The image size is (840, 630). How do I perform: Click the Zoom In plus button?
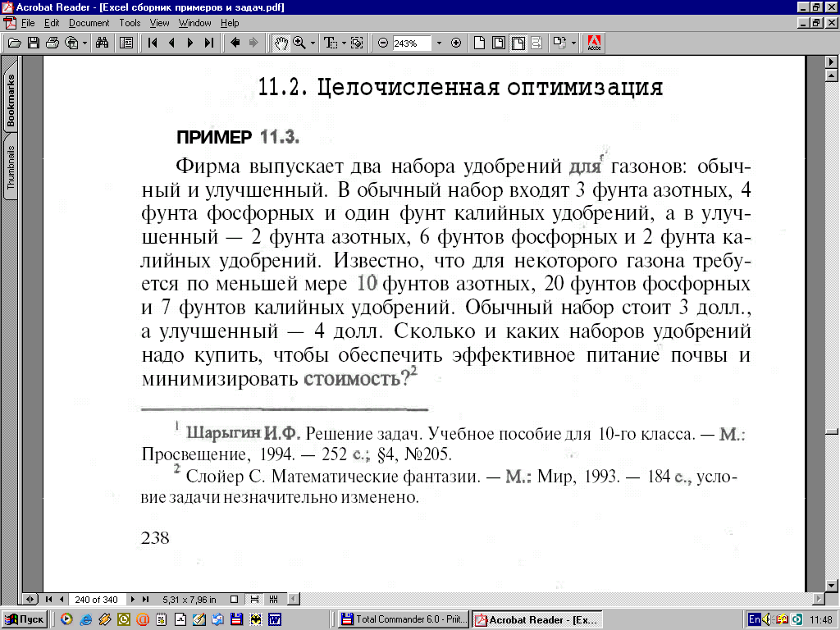(456, 43)
